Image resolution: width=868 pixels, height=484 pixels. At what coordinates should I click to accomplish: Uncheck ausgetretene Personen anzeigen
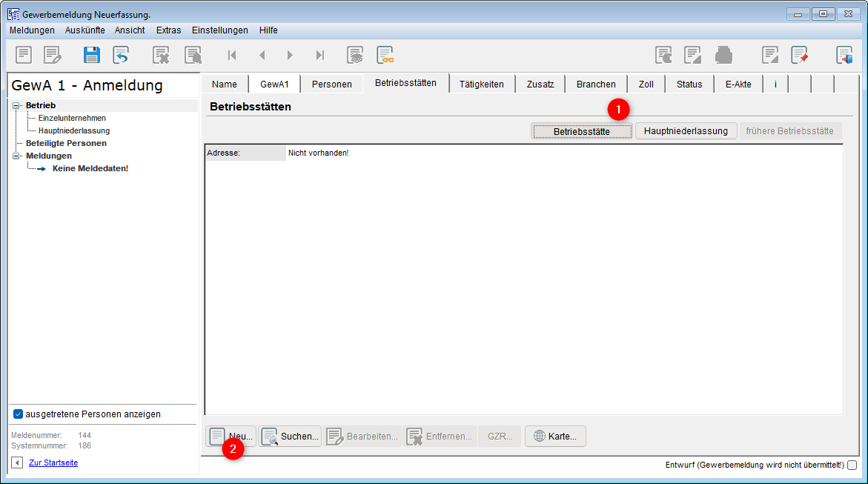tap(19, 414)
